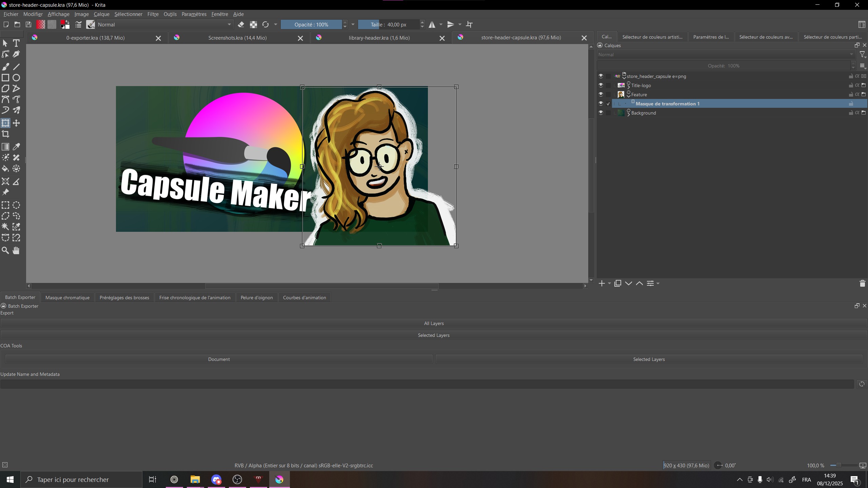Expand the add layer dropdown arrow

coord(609,284)
